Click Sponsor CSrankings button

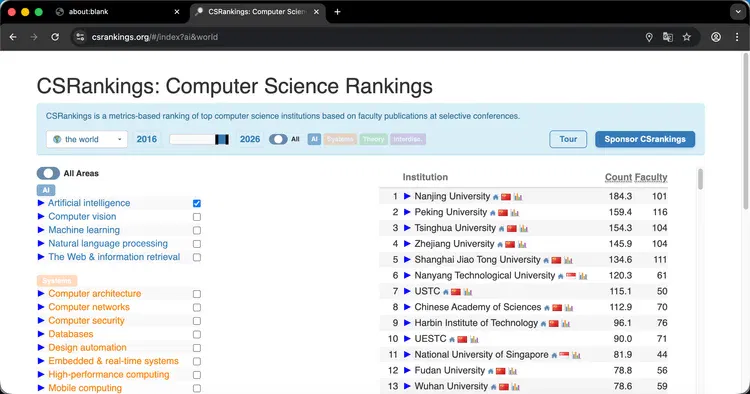645,139
